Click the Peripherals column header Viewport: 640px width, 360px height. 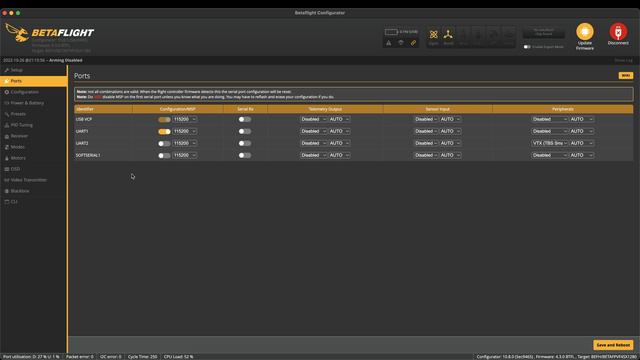(563, 109)
